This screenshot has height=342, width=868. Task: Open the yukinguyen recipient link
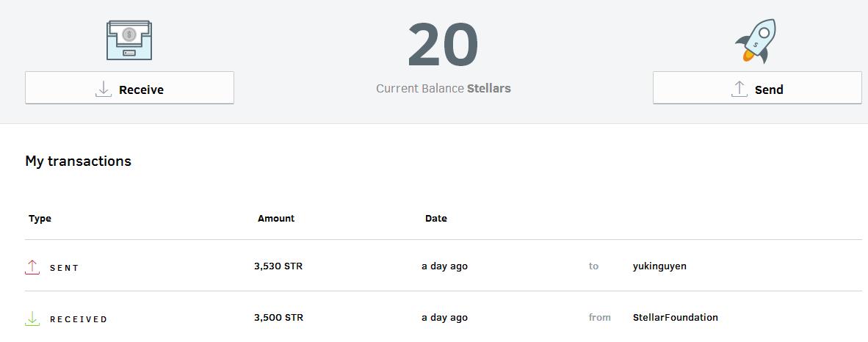coord(659,266)
